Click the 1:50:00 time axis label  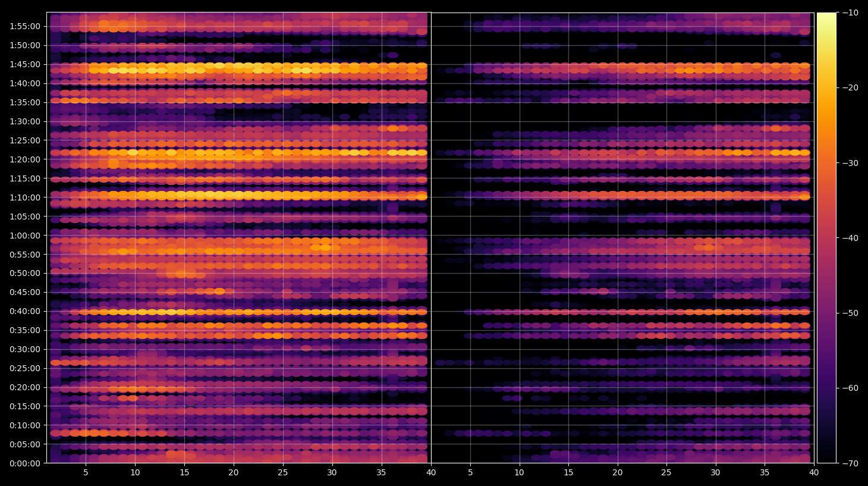(25, 45)
